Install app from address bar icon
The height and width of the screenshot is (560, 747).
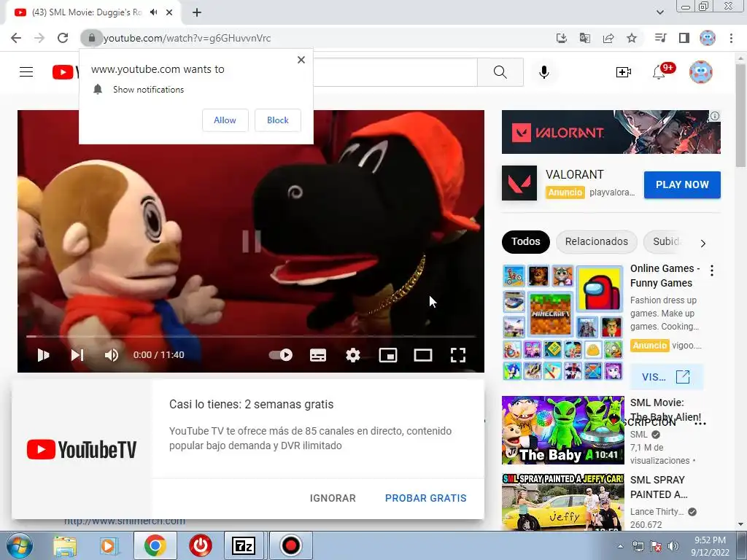tap(562, 38)
